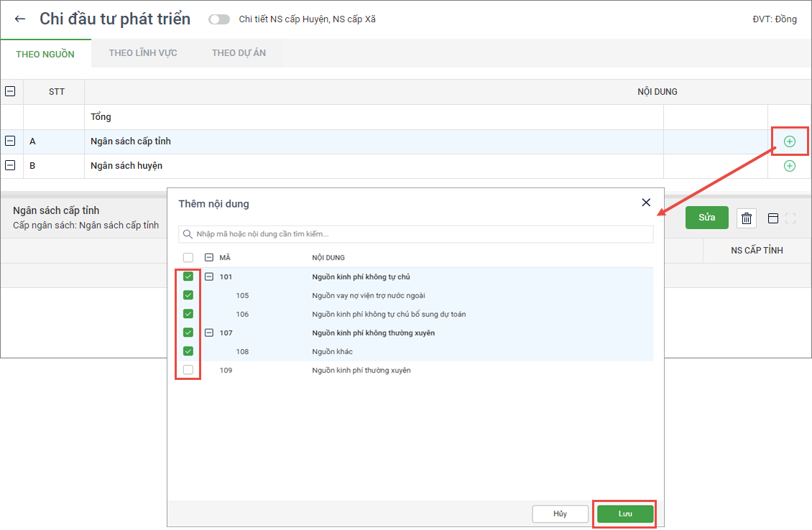Collapse row B Ngân sách huyện

10,166
